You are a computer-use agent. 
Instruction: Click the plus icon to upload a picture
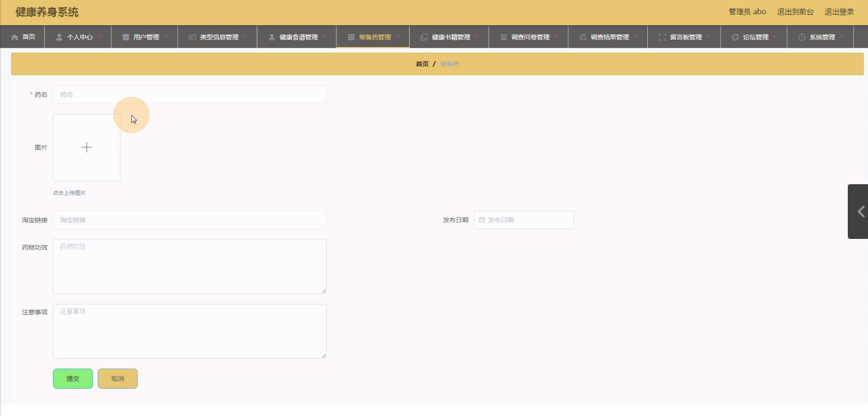[86, 147]
